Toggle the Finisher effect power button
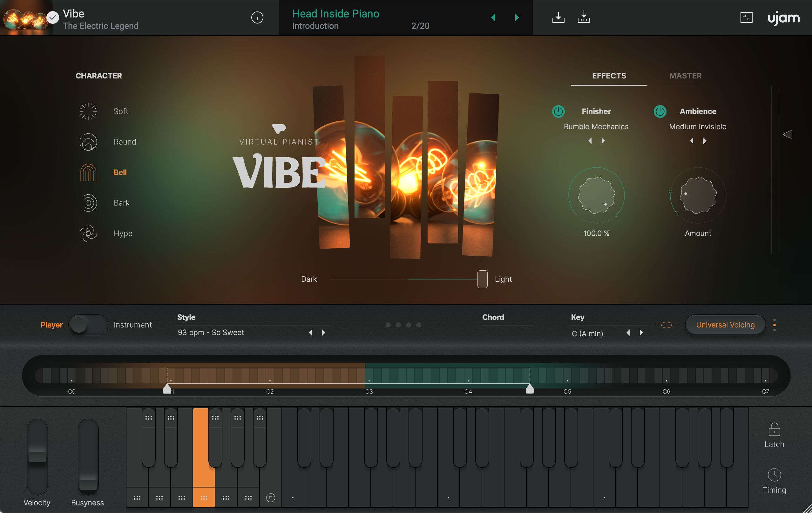This screenshot has height=513, width=812. point(558,111)
